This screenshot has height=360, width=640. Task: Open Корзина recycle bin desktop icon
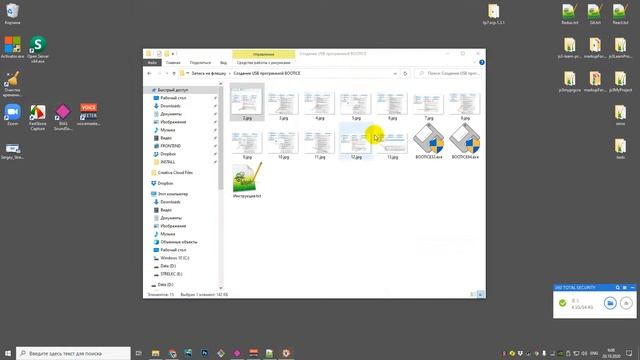point(13,14)
